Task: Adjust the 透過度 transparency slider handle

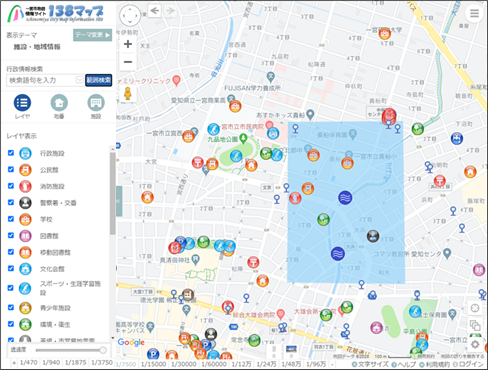Action: tap(103, 350)
